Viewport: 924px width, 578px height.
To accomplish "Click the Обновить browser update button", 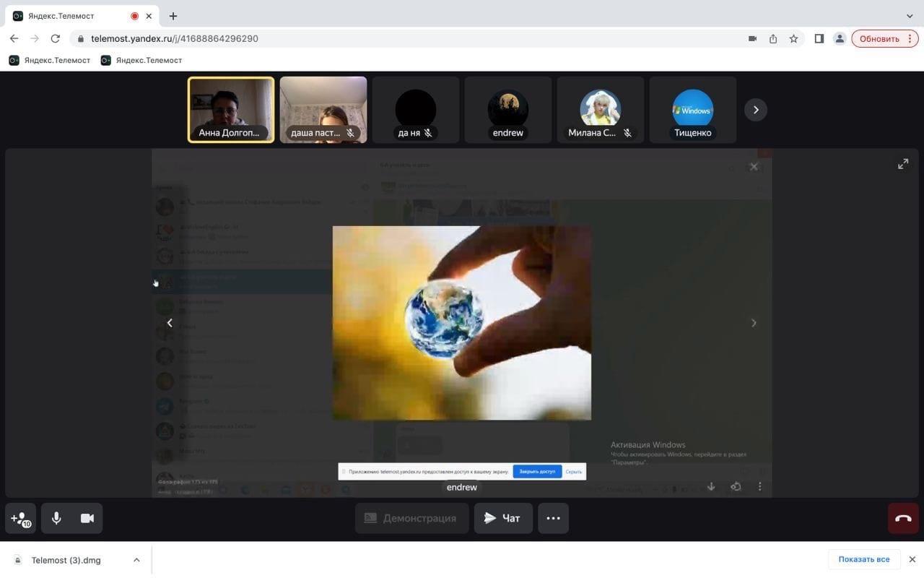I will (879, 39).
